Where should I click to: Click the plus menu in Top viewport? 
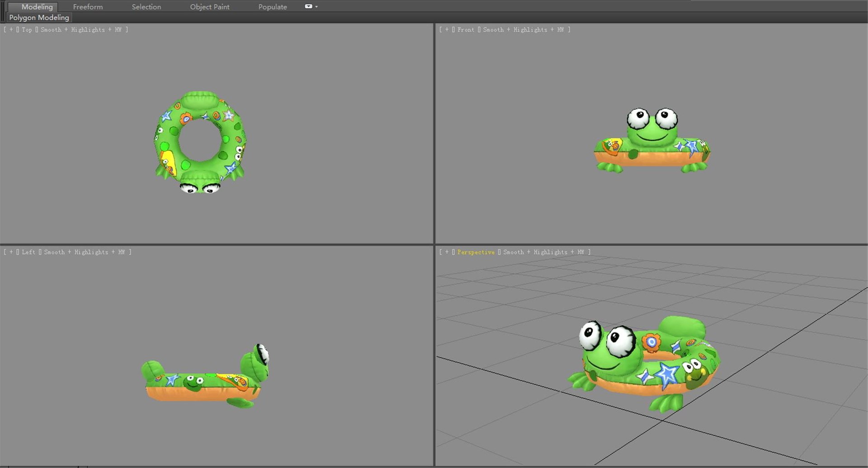[11, 29]
